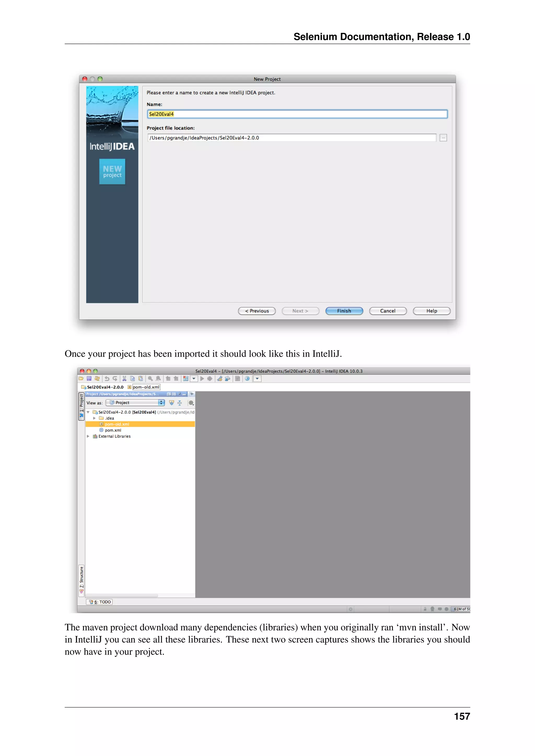
Task: Toggle floating mode icon in Project panel header
Action: 169,394
